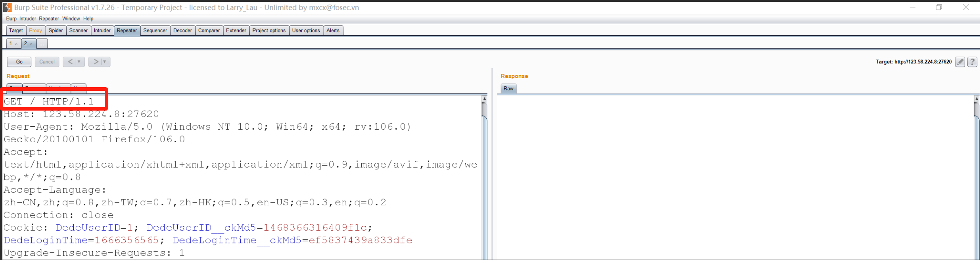Click the Response panel heading

pos(514,76)
